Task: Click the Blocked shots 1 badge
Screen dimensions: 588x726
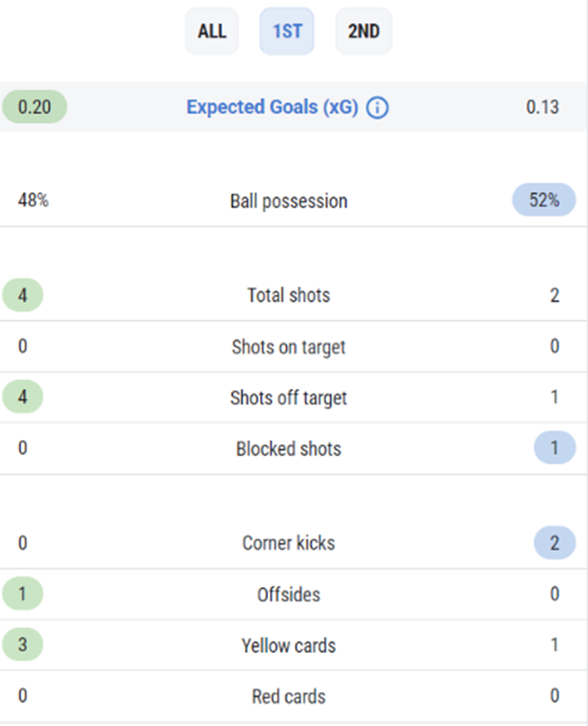Action: pos(555,448)
